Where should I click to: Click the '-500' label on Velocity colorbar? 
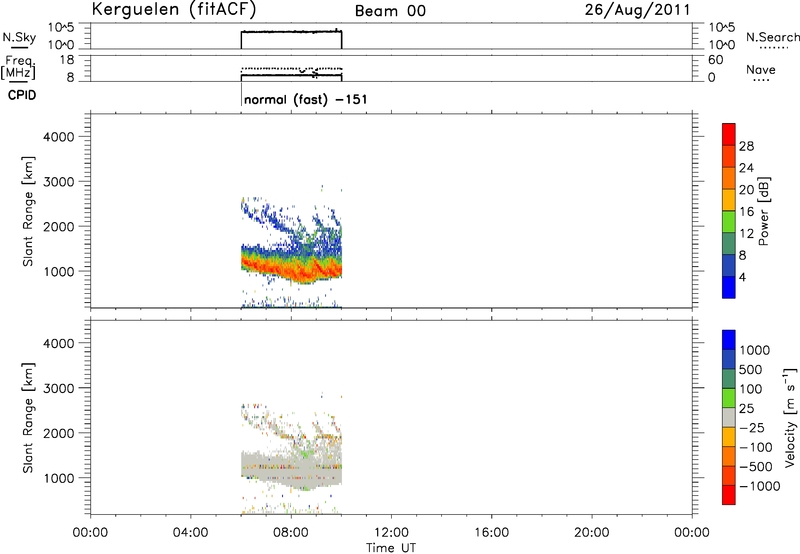pyautogui.click(x=756, y=466)
